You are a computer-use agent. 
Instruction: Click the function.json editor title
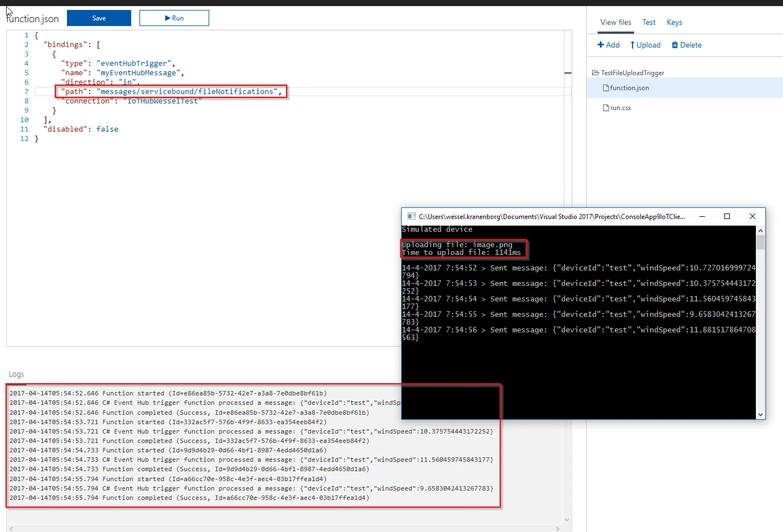coord(33,19)
